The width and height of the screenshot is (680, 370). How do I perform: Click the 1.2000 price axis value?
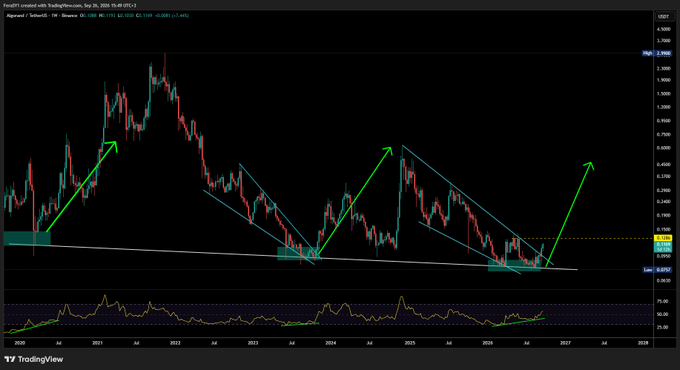pos(664,107)
